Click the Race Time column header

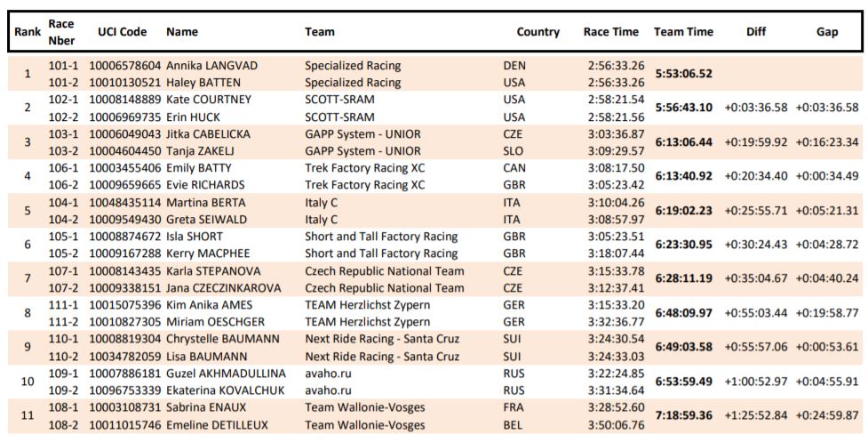coord(611,32)
